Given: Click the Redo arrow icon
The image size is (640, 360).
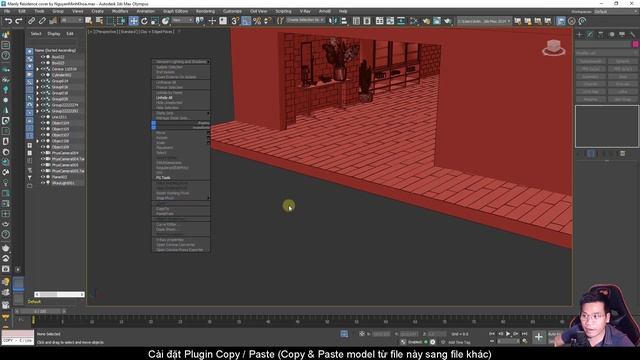Looking at the screenshot, I should click(x=19, y=21).
